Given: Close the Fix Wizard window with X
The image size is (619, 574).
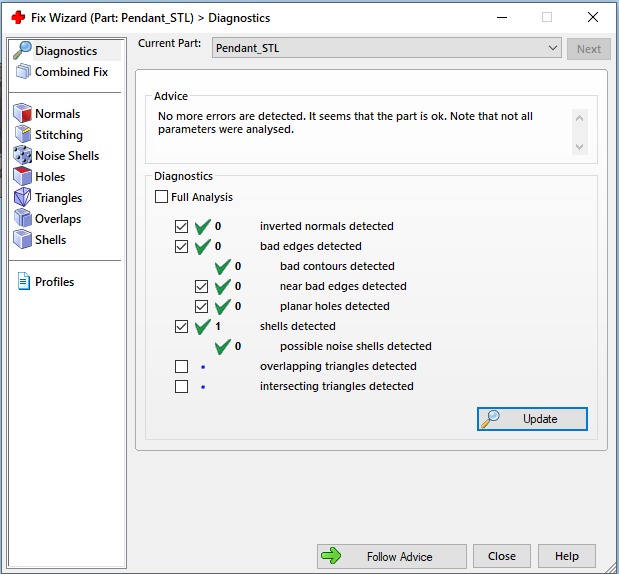Looking at the screenshot, I should (x=593, y=17).
